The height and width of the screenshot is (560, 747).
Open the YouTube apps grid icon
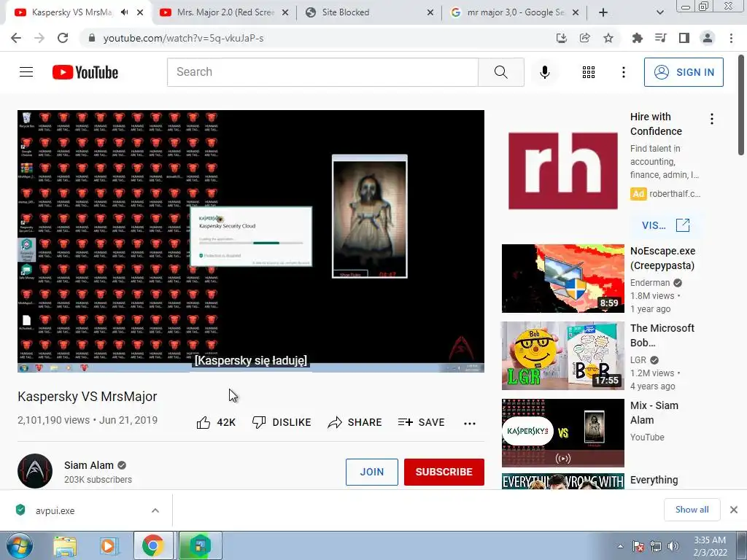coord(589,72)
